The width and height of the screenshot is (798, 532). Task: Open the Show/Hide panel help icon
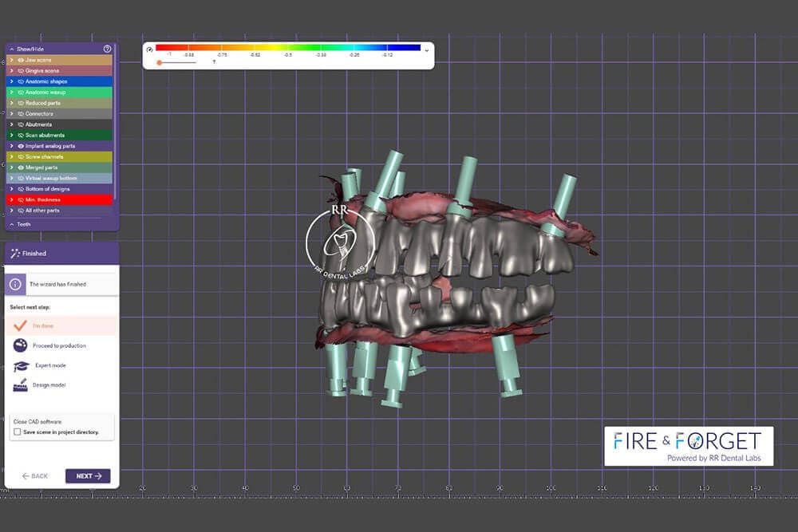[x=107, y=49]
